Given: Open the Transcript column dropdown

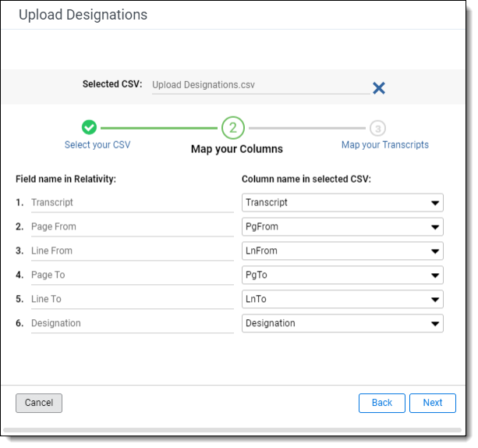Looking at the screenshot, I should tap(342, 203).
